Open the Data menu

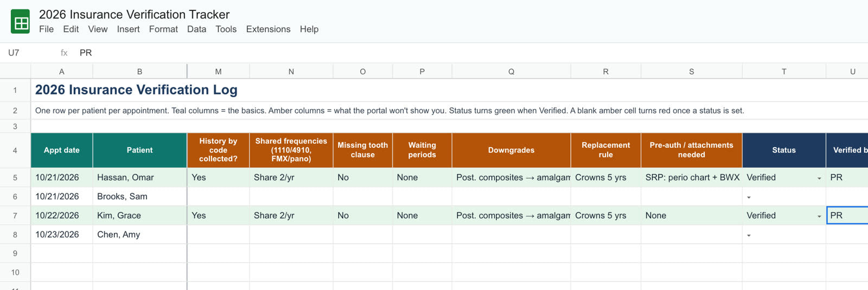click(x=196, y=29)
